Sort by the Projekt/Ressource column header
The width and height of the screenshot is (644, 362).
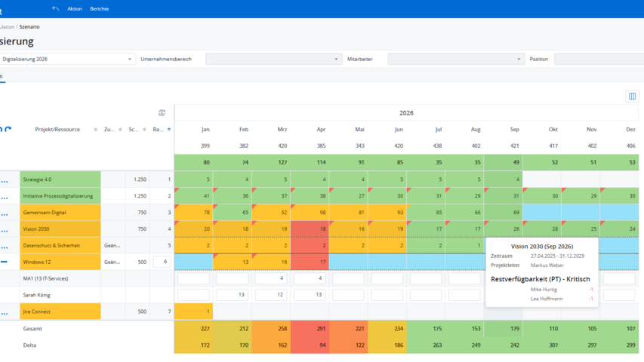point(57,130)
